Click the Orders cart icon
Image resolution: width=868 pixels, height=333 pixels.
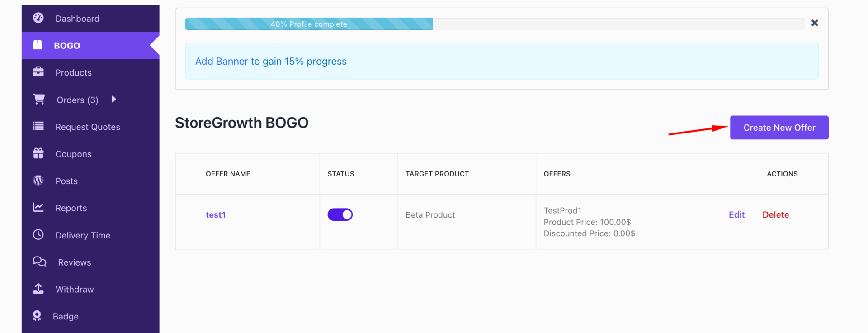click(39, 99)
